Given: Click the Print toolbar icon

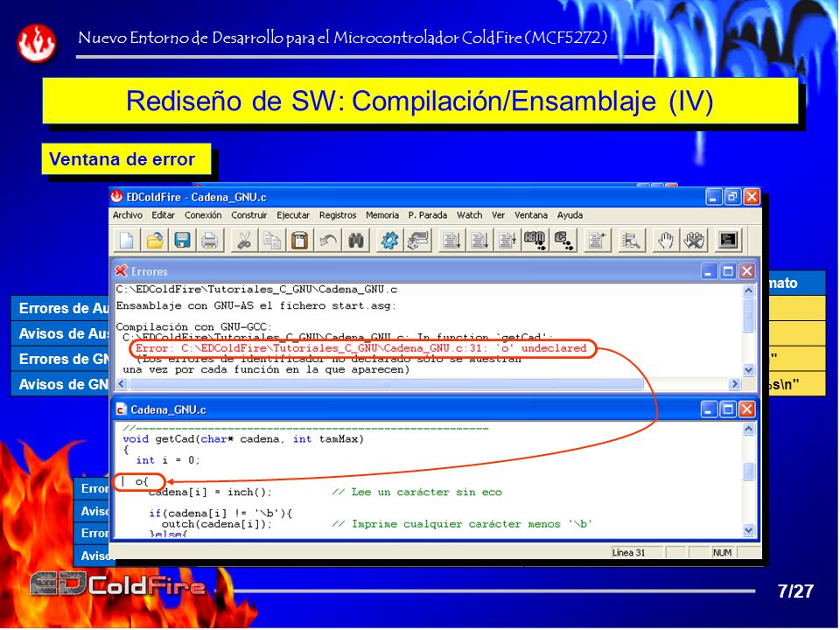Looking at the screenshot, I should coord(209,240).
